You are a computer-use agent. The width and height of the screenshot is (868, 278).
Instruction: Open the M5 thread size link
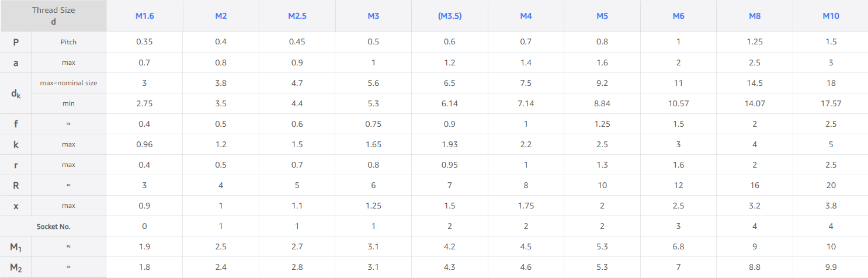click(602, 16)
